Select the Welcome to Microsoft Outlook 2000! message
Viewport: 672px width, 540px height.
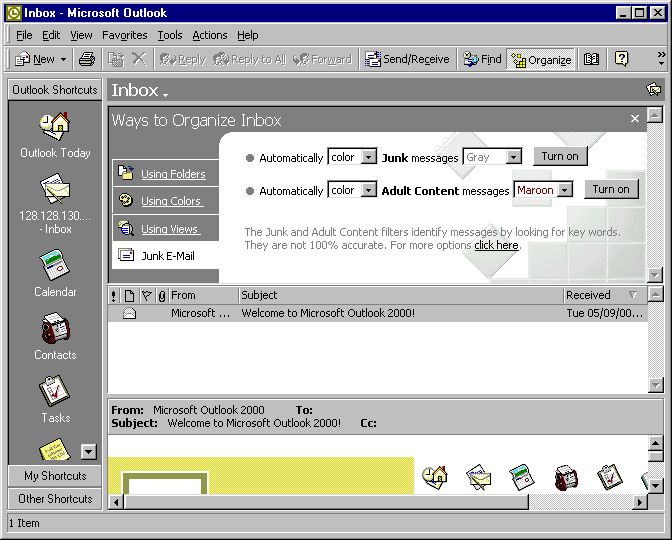pos(378,313)
